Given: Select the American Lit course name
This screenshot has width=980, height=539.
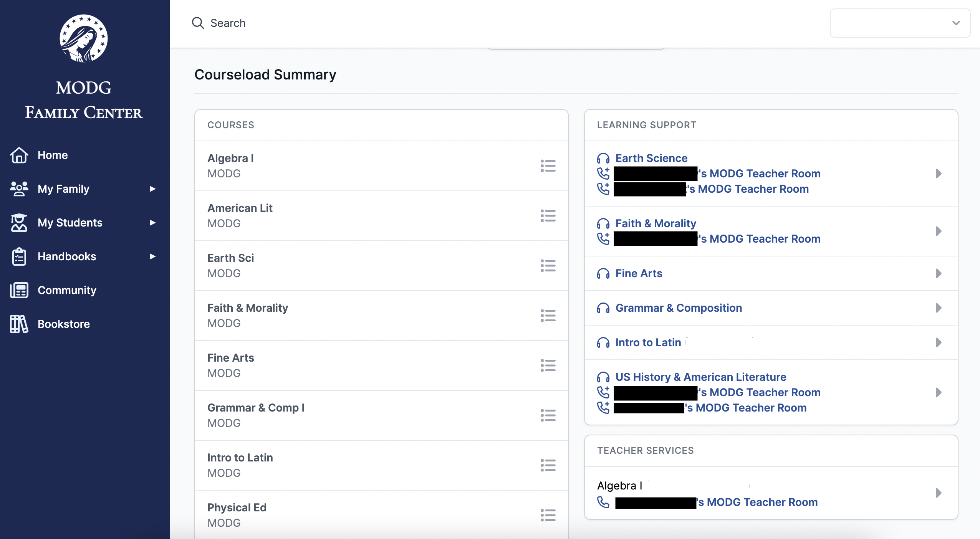Looking at the screenshot, I should click(x=240, y=208).
